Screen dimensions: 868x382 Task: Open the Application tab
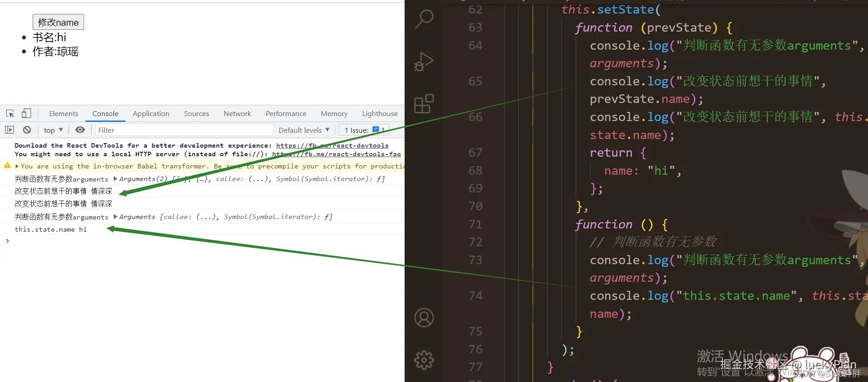(151, 114)
